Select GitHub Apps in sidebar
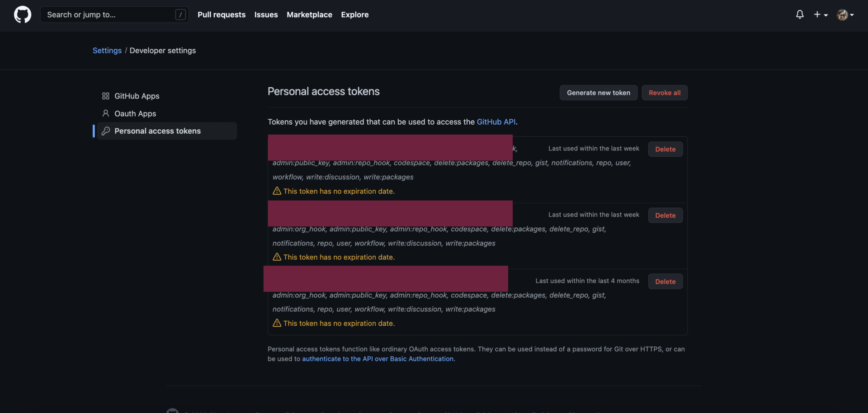The height and width of the screenshot is (413, 868). 137,96
